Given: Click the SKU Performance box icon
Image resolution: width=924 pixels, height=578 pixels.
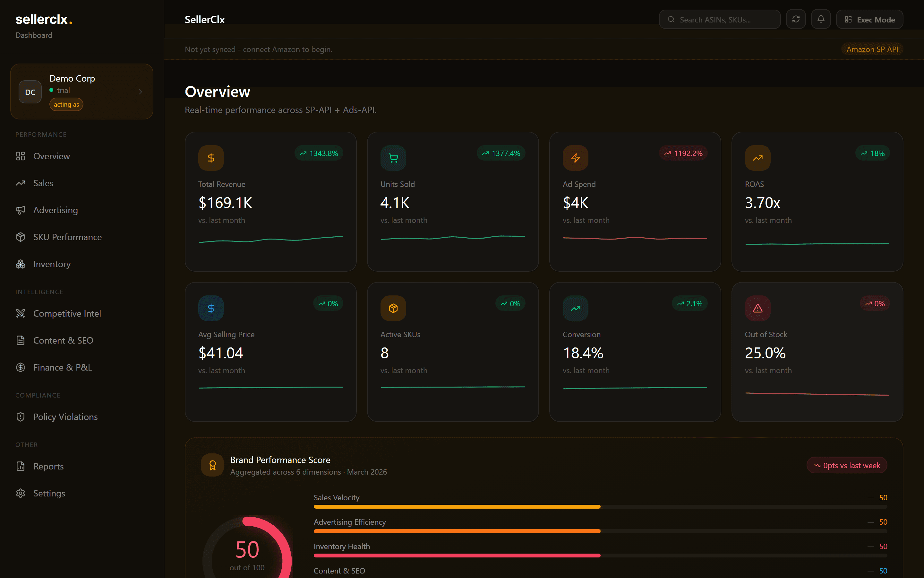Looking at the screenshot, I should coord(21,237).
